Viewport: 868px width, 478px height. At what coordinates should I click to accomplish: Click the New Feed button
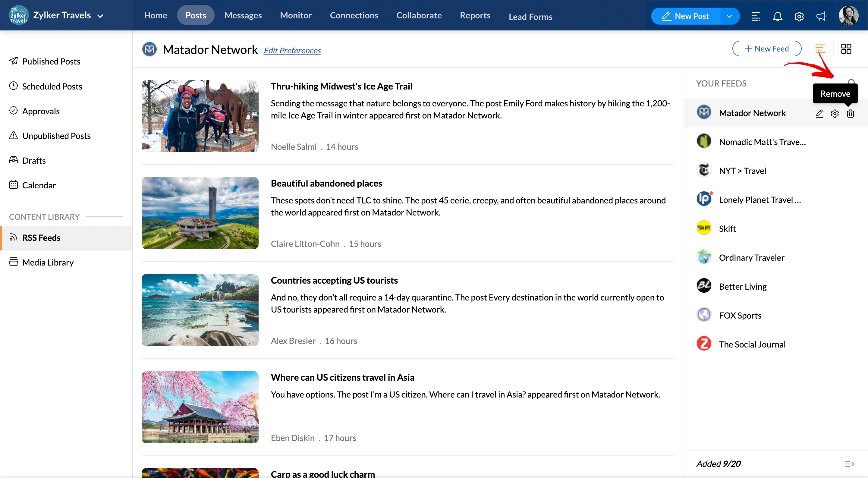[x=766, y=49]
